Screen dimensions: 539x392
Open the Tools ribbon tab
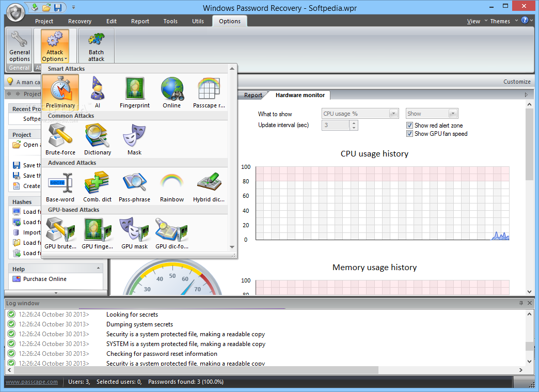click(x=170, y=21)
